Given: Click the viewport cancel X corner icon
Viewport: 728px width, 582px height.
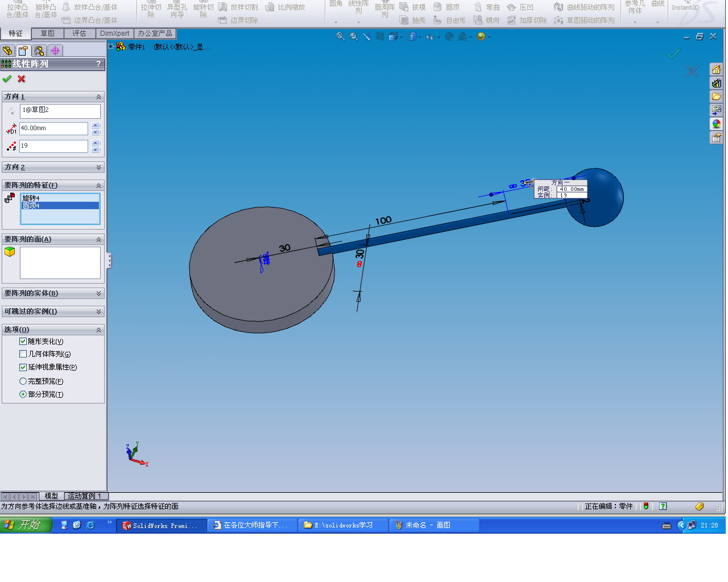Looking at the screenshot, I should [x=692, y=71].
